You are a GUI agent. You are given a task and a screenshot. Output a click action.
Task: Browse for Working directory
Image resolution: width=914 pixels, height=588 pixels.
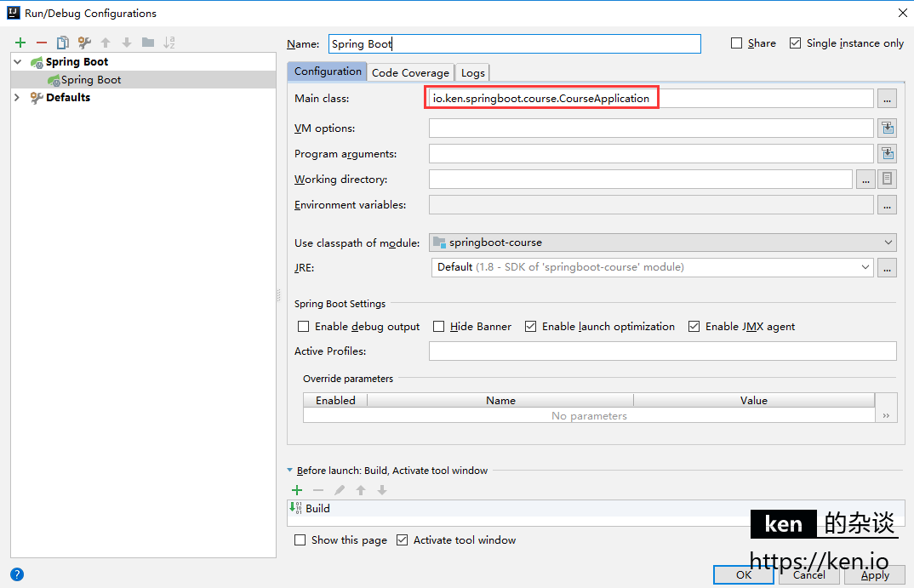click(x=865, y=179)
